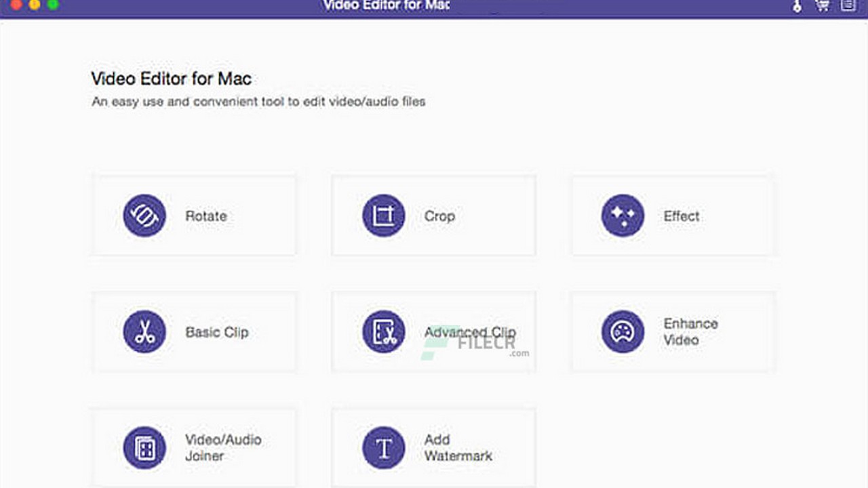The image size is (868, 488).
Task: Click the Crop tool's circular icon
Action: [384, 216]
